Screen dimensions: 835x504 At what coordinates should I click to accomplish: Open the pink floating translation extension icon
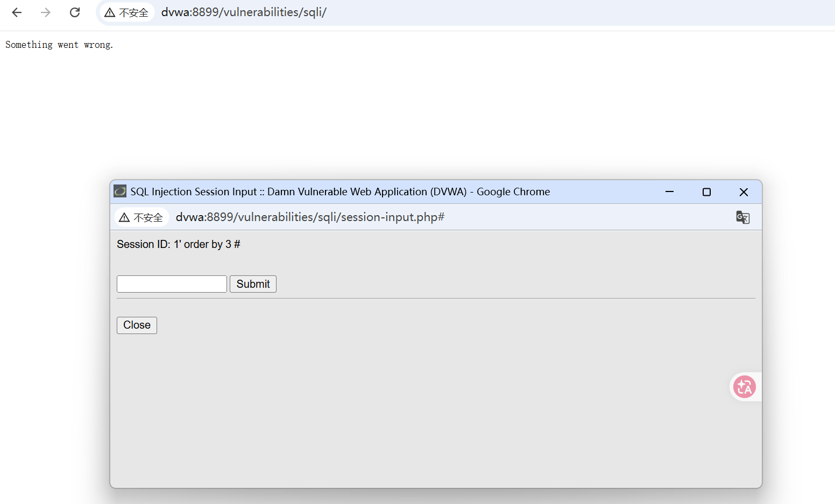click(x=745, y=387)
